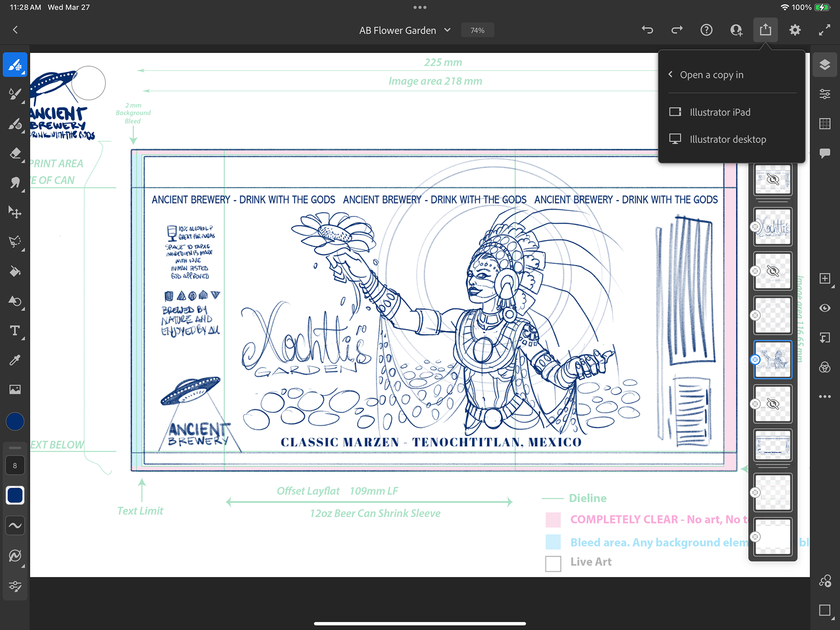This screenshot has height=630, width=840.
Task: Tap pixel badge on selected goddess layer
Action: 755,359
